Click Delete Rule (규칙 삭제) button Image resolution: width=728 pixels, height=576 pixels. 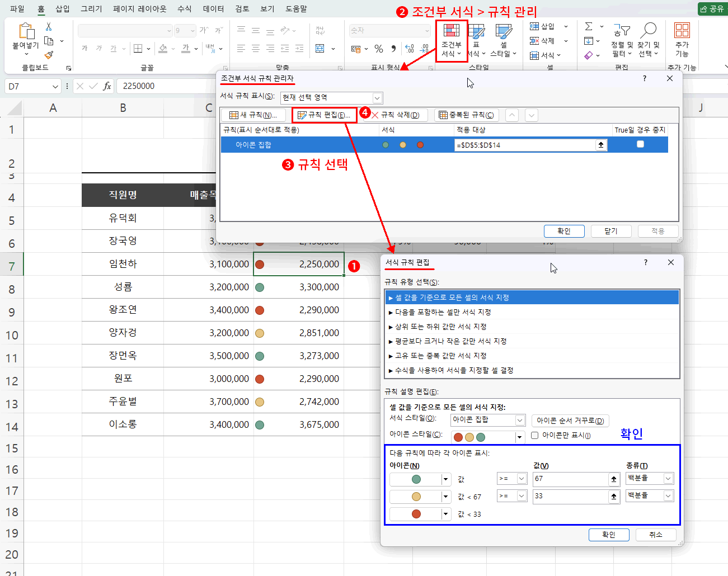coord(396,115)
